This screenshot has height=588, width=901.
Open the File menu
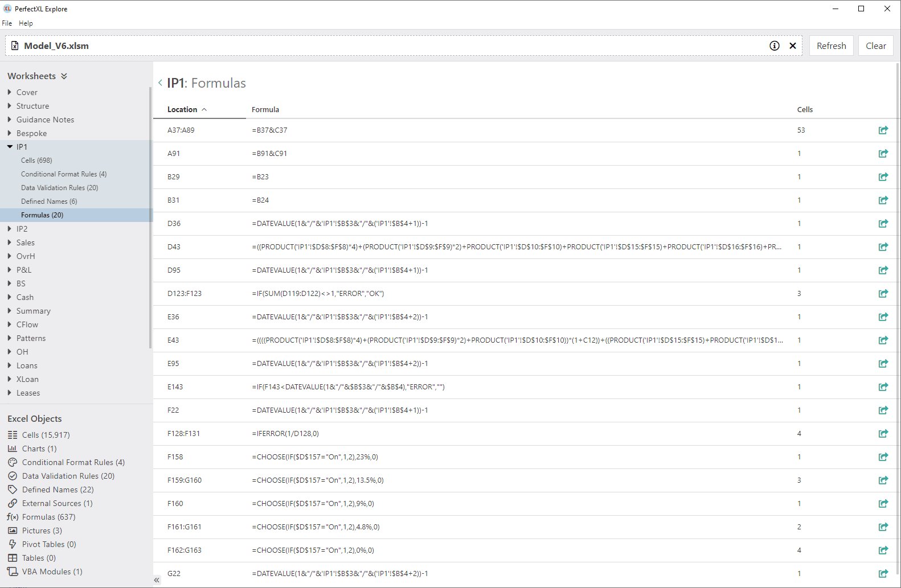(7, 23)
